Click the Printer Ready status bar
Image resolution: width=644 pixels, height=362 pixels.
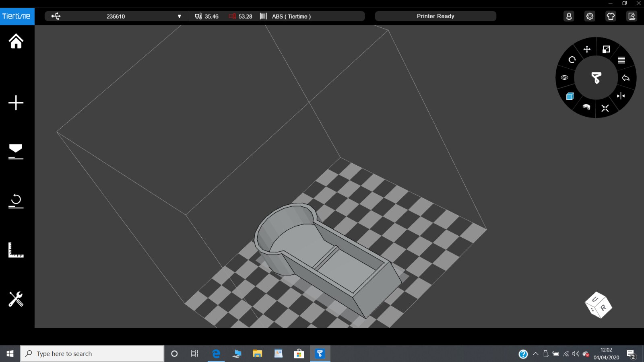[x=436, y=16]
